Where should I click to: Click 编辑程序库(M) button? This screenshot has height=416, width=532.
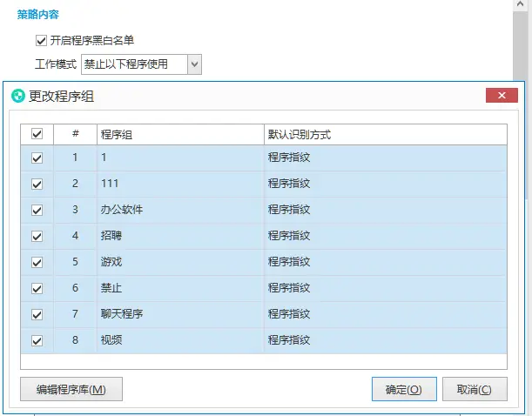pyautogui.click(x=71, y=389)
